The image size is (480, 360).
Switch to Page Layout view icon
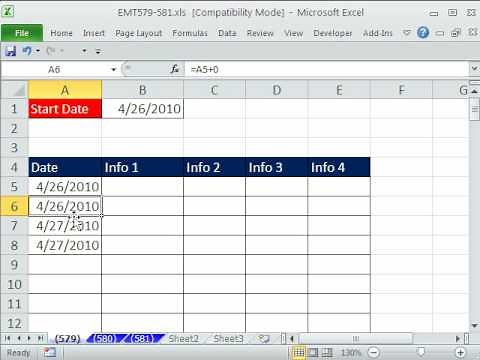coord(313,352)
